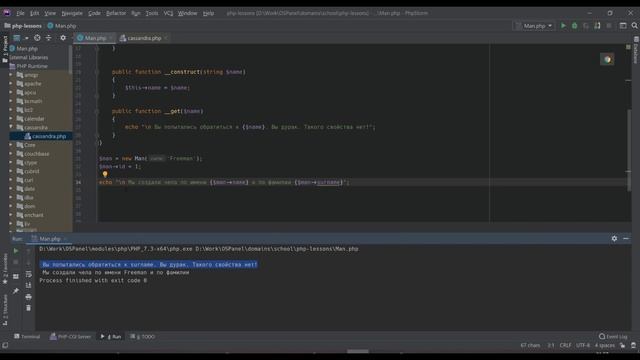Screen dimensions: 640x360
Task: Open the Refactor menu
Action: click(116, 13)
